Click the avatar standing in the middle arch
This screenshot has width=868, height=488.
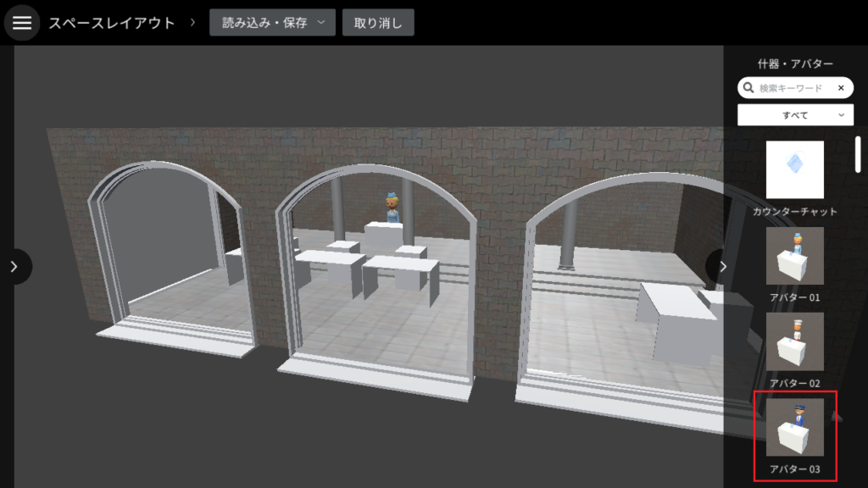point(392,208)
